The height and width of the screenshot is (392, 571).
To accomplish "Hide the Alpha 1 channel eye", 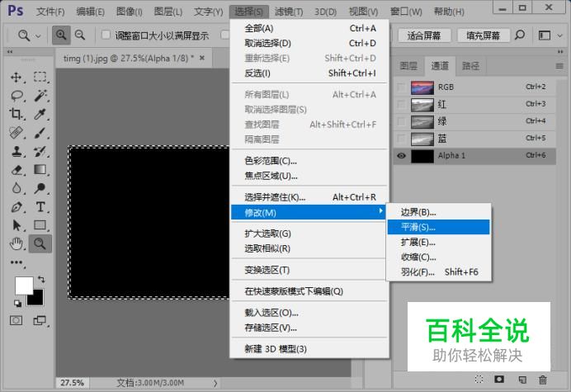I will click(x=401, y=155).
